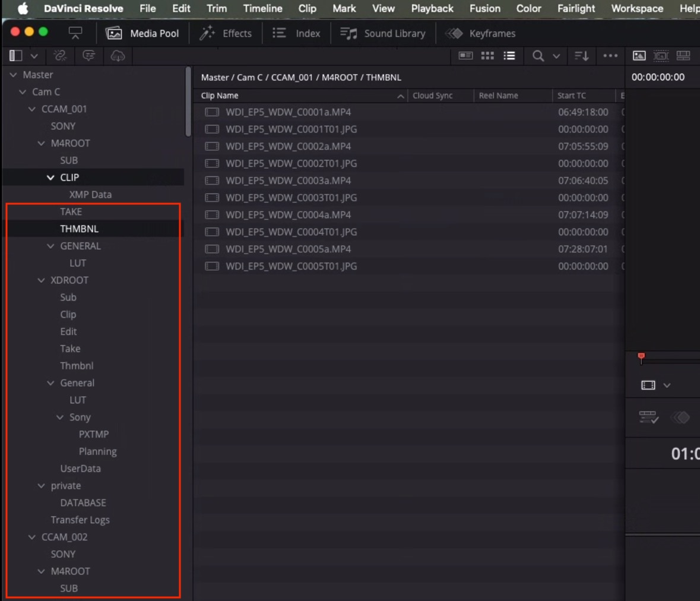This screenshot has height=601, width=700.
Task: Switch to list view icon
Action: coord(509,56)
